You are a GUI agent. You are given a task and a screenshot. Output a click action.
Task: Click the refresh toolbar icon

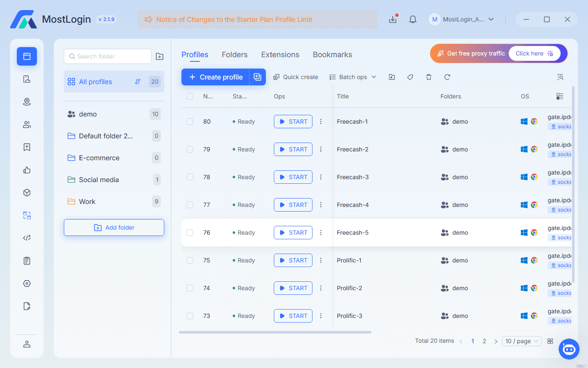pyautogui.click(x=447, y=77)
